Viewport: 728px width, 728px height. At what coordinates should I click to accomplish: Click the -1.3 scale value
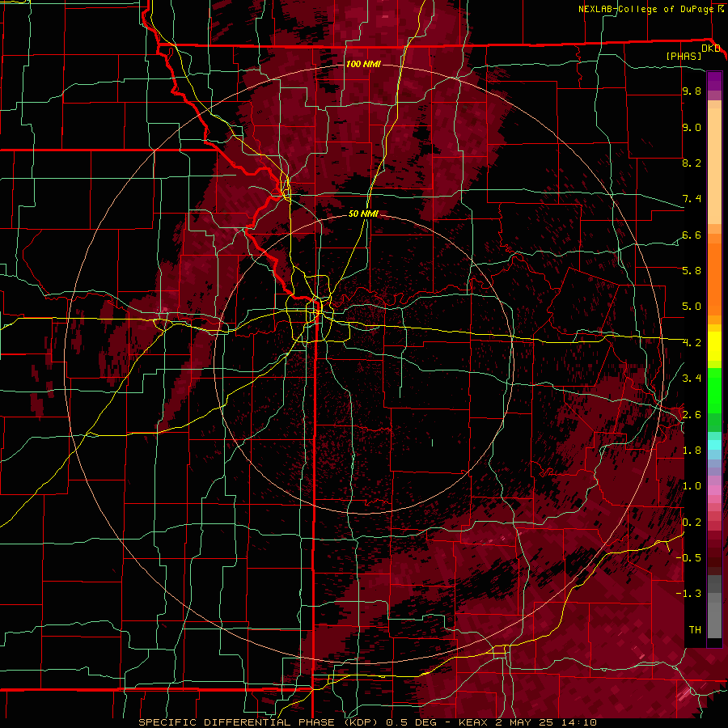(x=688, y=594)
